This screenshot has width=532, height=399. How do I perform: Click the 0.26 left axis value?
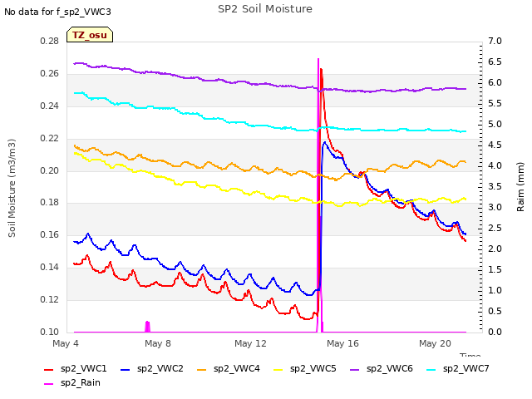coord(50,74)
